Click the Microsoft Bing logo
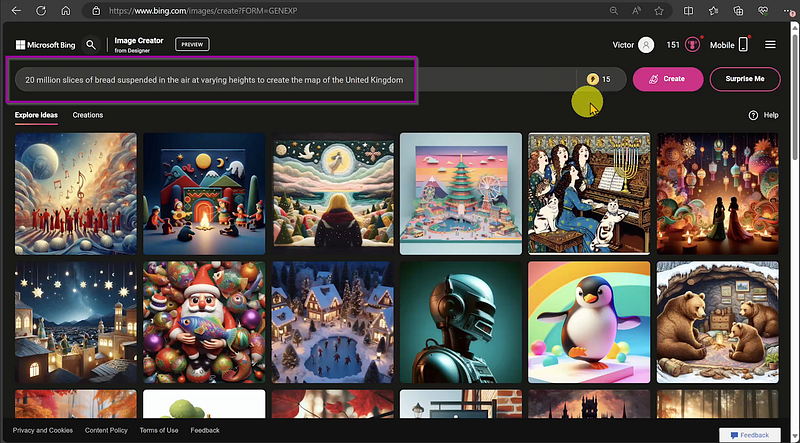 pos(45,45)
